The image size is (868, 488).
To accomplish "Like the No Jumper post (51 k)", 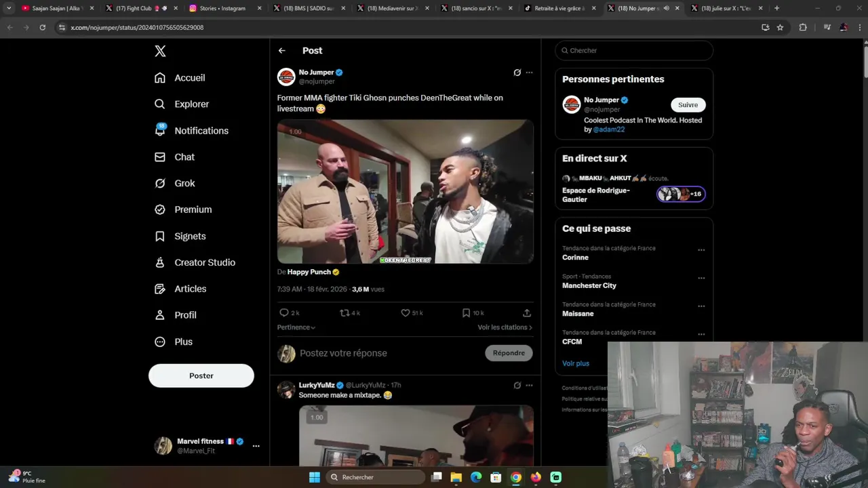I will coord(406,313).
